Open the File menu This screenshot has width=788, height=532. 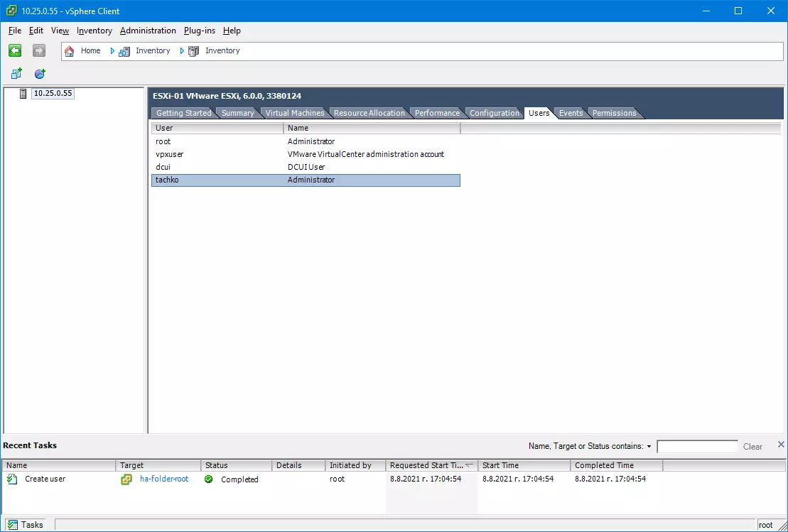click(x=15, y=31)
